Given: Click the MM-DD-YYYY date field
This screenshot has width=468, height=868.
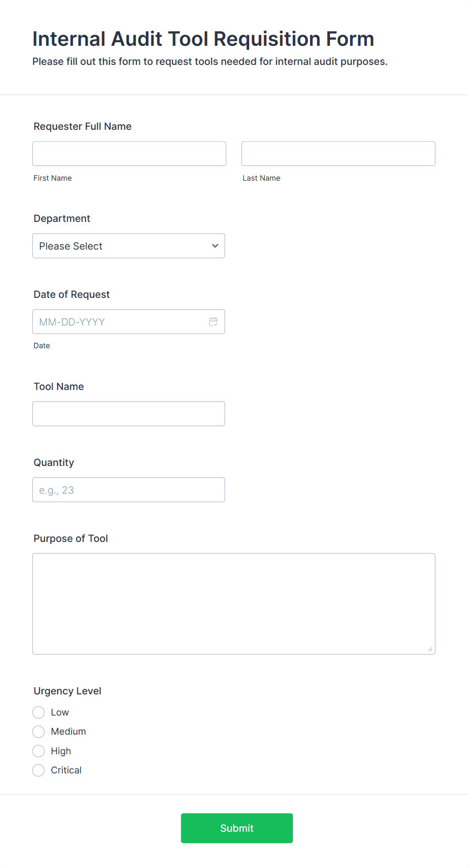Looking at the screenshot, I should [x=129, y=322].
